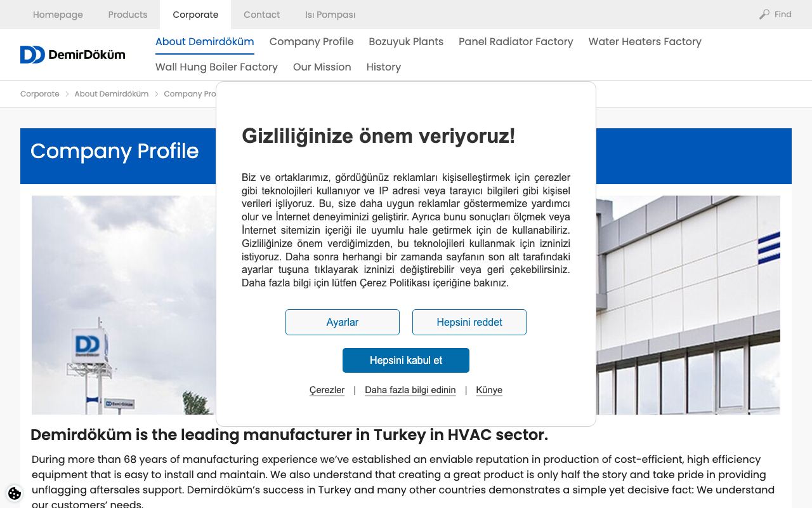Open Bozuyuk Plants page
The width and height of the screenshot is (812, 508).
click(406, 42)
